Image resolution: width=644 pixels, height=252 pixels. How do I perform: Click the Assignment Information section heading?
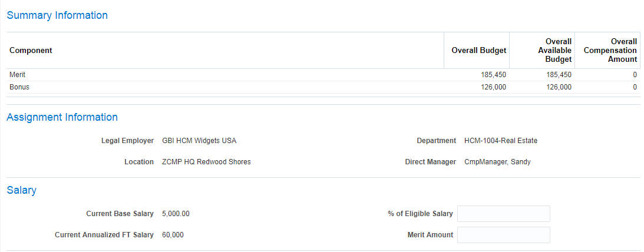click(x=62, y=117)
